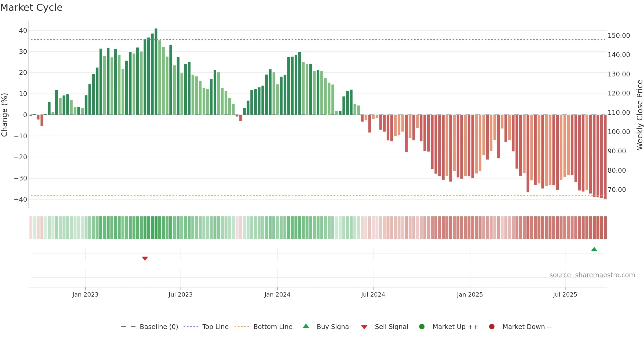Toggle the Market Up ++ legend entry
Image resolution: width=644 pixels, height=362 pixels.
tap(448, 327)
